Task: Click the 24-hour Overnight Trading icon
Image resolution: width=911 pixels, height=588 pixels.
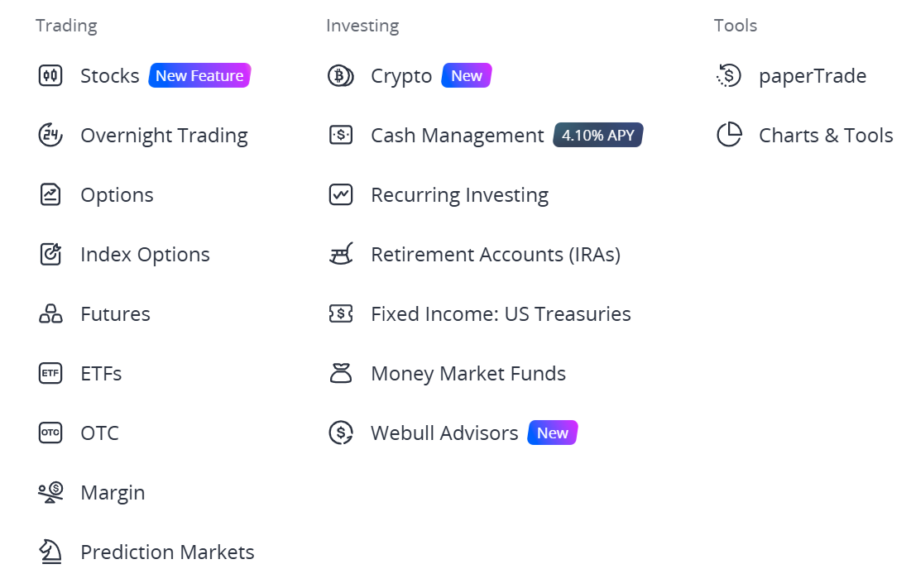Action: (50, 136)
